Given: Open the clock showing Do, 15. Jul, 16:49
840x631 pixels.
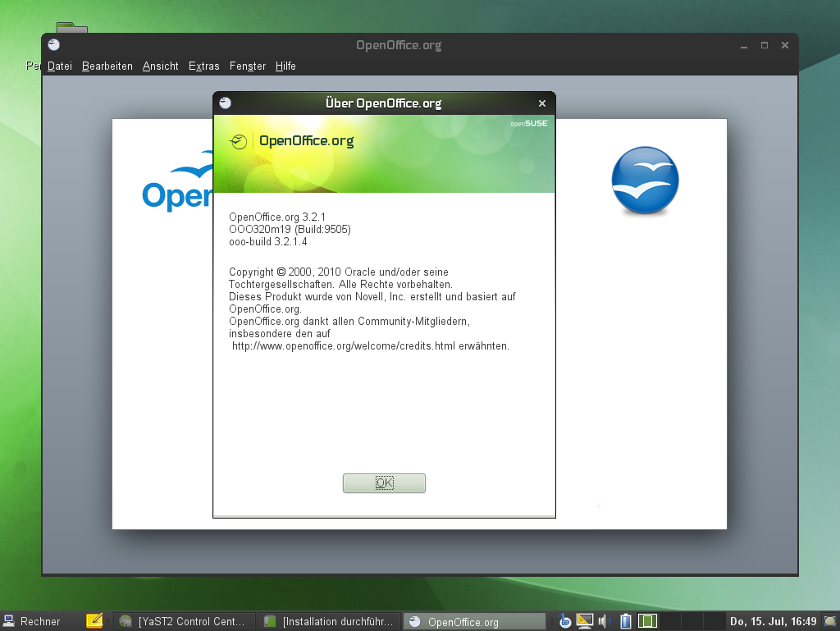Looking at the screenshot, I should [773, 621].
